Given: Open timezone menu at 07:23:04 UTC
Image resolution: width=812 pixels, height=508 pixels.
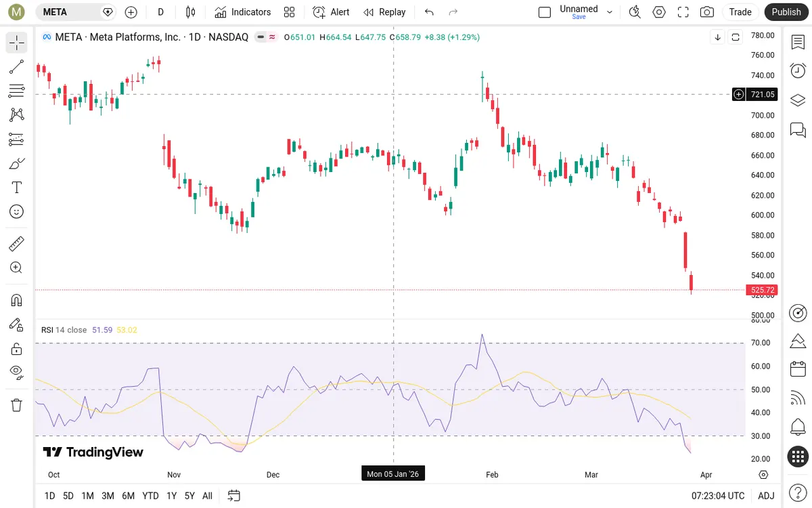Looking at the screenshot, I should tap(718, 496).
